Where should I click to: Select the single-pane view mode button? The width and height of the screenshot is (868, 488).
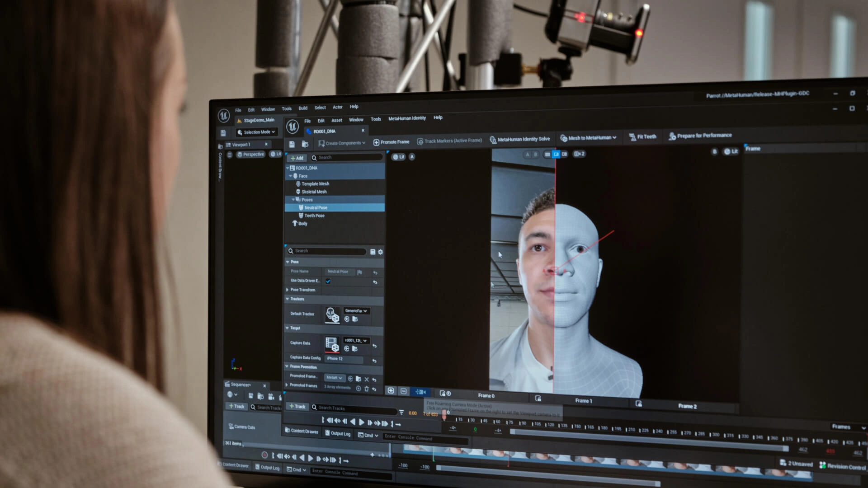(x=547, y=155)
